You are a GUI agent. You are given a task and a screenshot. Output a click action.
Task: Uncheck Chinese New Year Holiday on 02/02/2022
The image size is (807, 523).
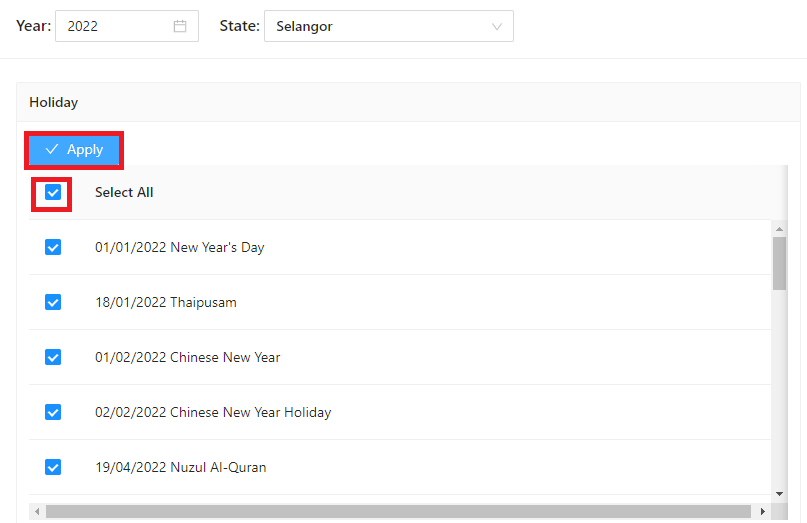[x=53, y=412]
